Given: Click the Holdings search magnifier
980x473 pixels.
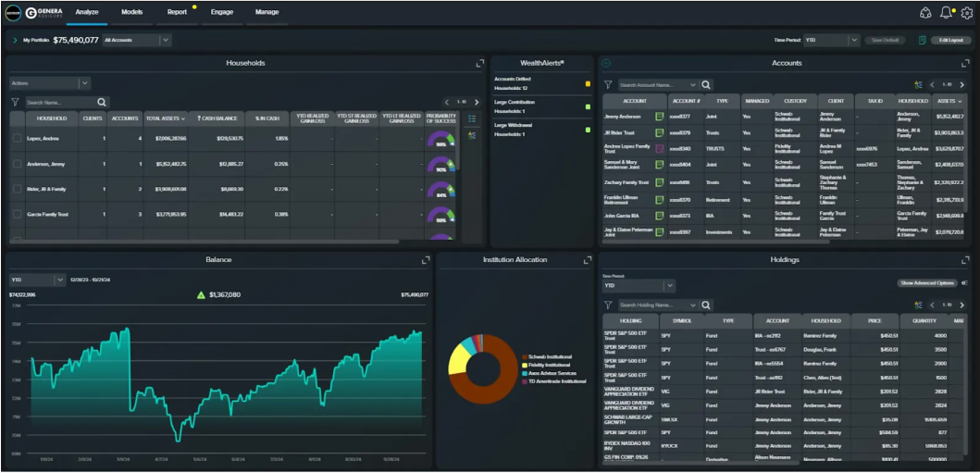Looking at the screenshot, I should pyautogui.click(x=706, y=305).
